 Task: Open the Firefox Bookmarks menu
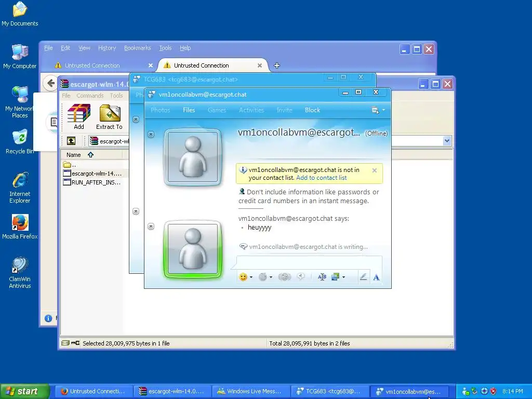click(137, 48)
